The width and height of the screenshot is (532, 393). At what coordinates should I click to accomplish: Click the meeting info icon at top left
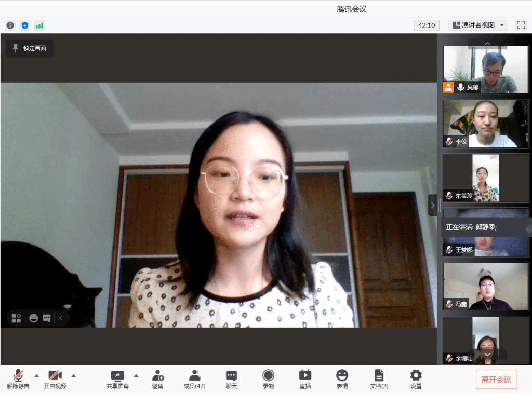10,25
